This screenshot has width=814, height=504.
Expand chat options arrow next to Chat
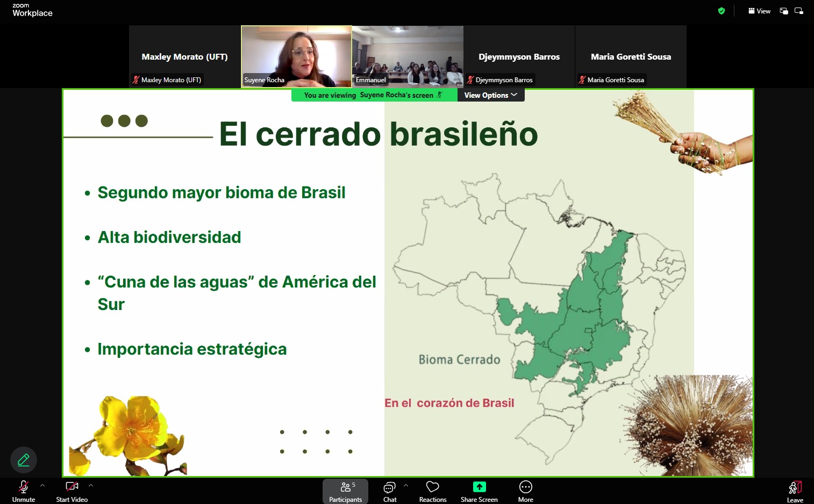[406, 485]
